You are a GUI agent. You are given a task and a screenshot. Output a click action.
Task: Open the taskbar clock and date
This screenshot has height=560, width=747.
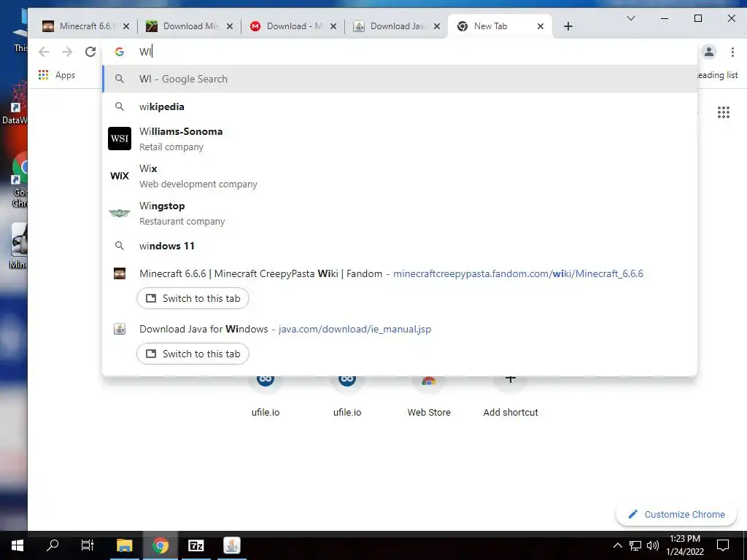(685, 545)
